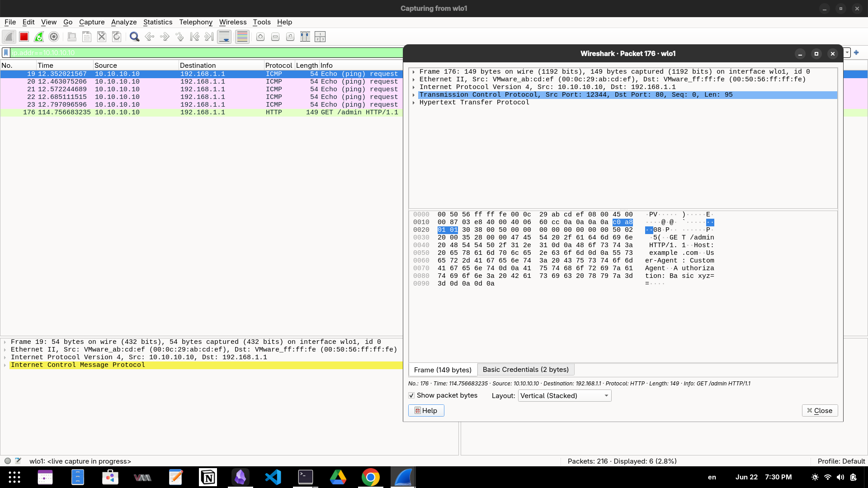Expand Hypertext Transfer Protocol tree item
The image size is (868, 488).
(x=414, y=103)
